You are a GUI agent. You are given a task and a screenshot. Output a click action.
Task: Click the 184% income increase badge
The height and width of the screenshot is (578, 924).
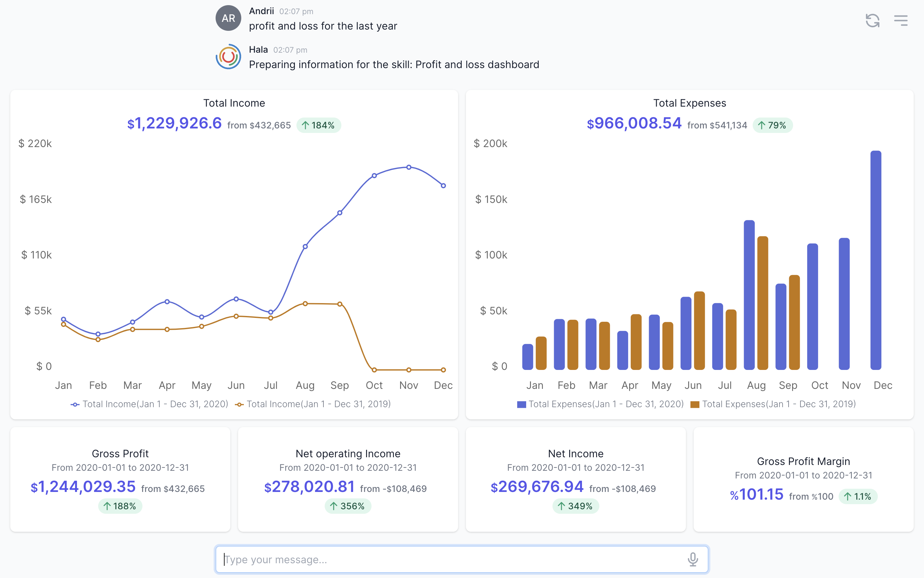319,125
